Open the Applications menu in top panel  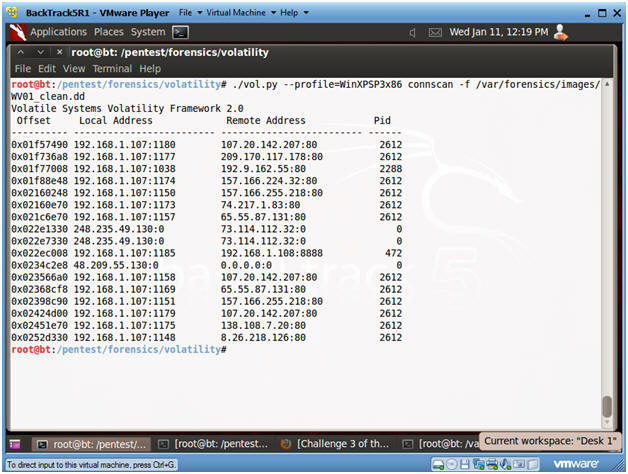[58, 32]
